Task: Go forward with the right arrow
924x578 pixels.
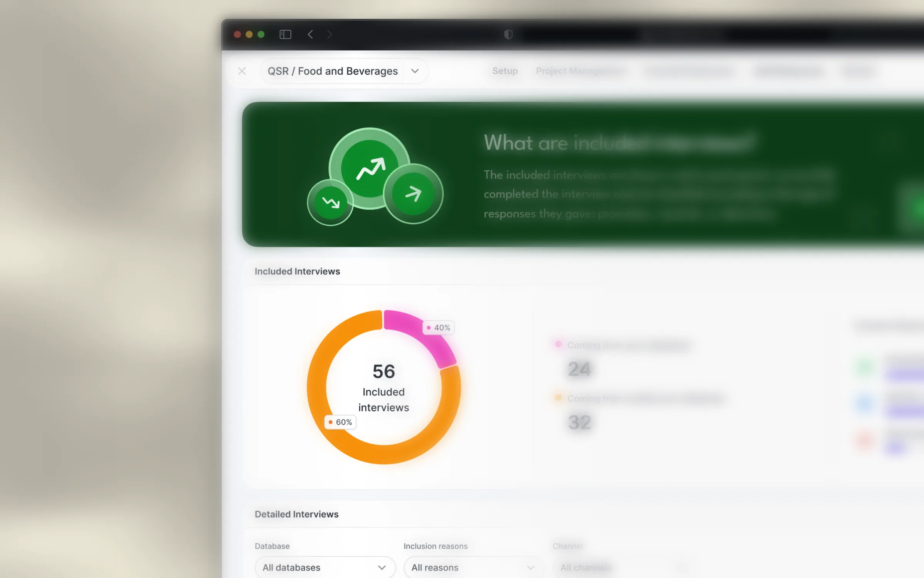Action: click(x=330, y=35)
